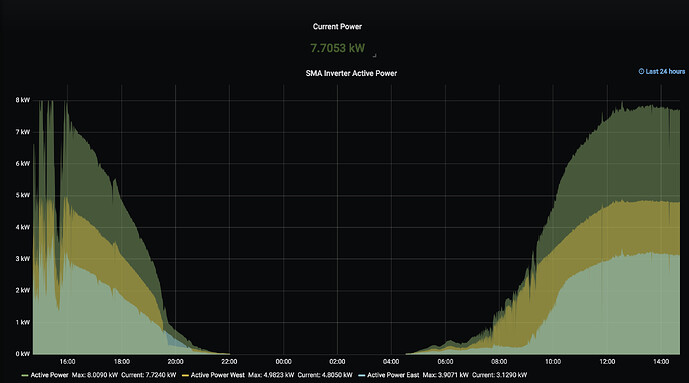Click the 7.7053 kW current power value
689x383 pixels.
(x=337, y=48)
